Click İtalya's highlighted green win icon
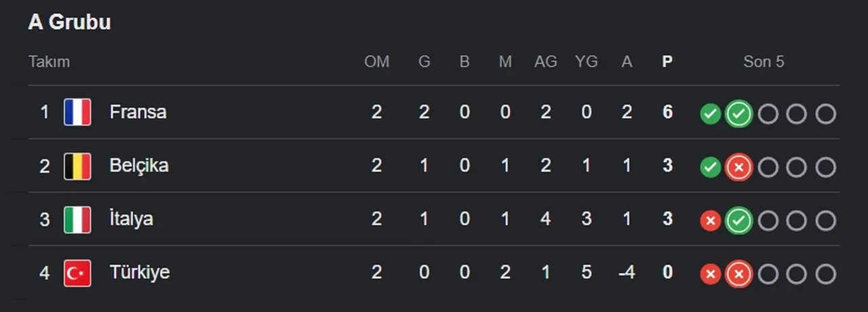 (x=738, y=220)
